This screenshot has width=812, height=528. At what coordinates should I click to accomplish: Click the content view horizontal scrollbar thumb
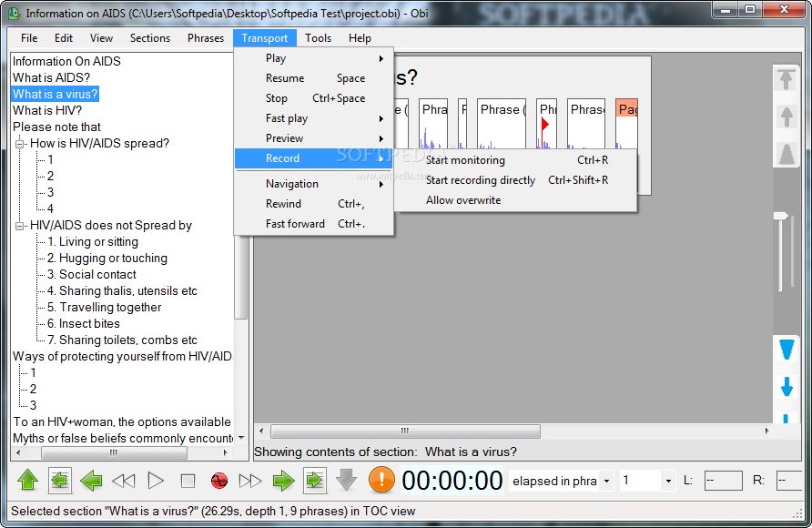[405, 431]
